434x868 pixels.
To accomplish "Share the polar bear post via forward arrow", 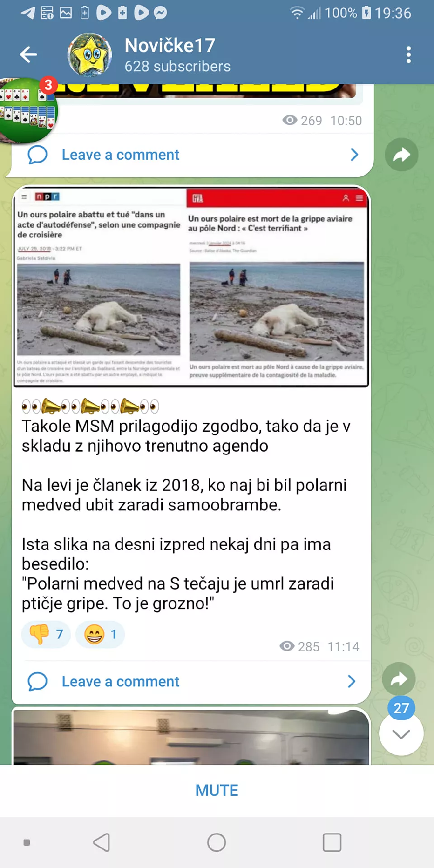I will coord(399,679).
